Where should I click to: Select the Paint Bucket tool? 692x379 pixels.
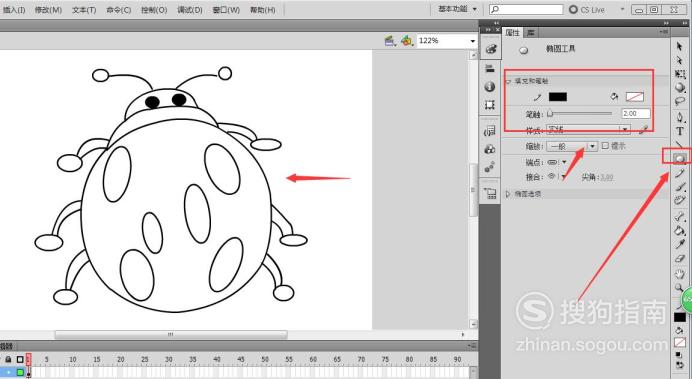coord(680,230)
